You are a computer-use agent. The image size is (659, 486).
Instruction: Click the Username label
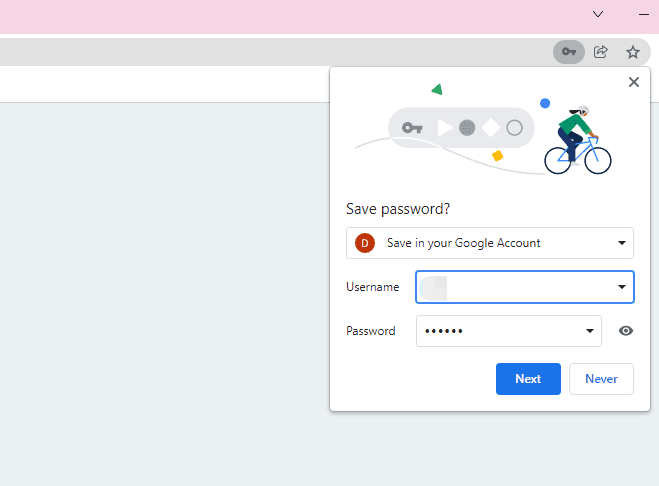pyautogui.click(x=372, y=287)
